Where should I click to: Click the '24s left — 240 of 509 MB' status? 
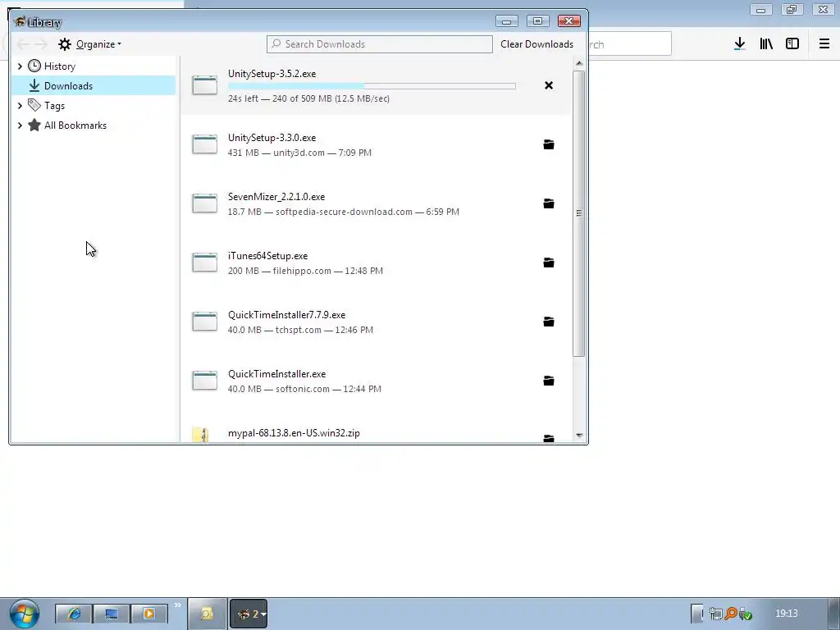coord(308,98)
